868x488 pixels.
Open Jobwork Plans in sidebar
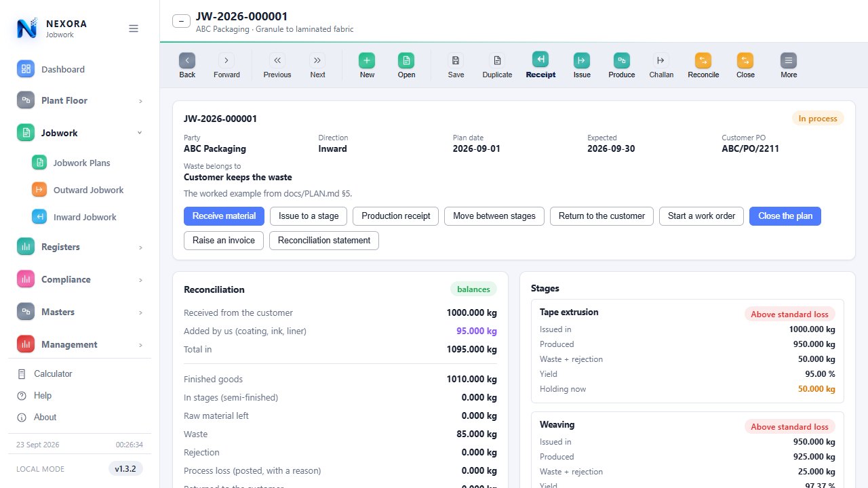pyautogui.click(x=87, y=163)
